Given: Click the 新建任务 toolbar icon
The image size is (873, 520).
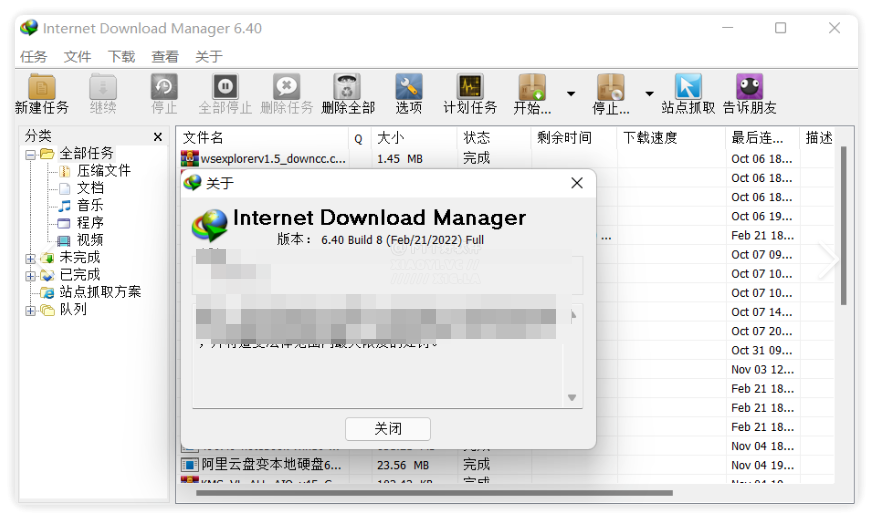Looking at the screenshot, I should click(x=42, y=87).
